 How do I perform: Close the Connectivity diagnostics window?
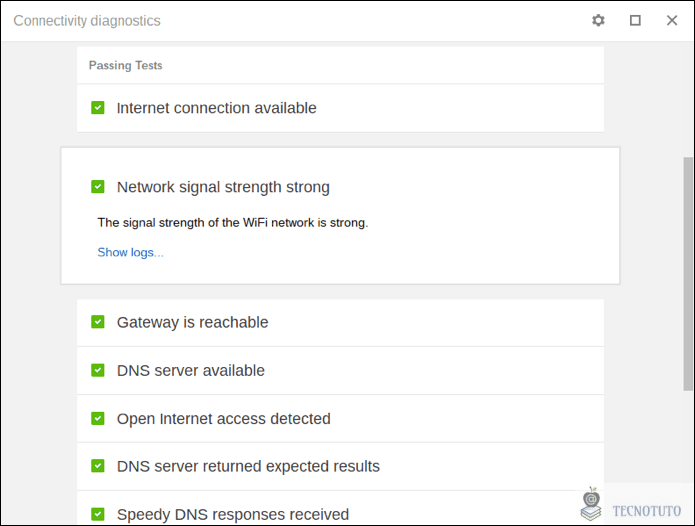[672, 20]
